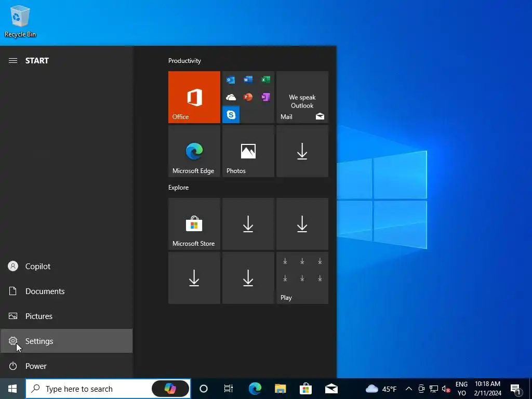Focus the Type here to search box
The width and height of the screenshot is (532, 399).
point(108,389)
